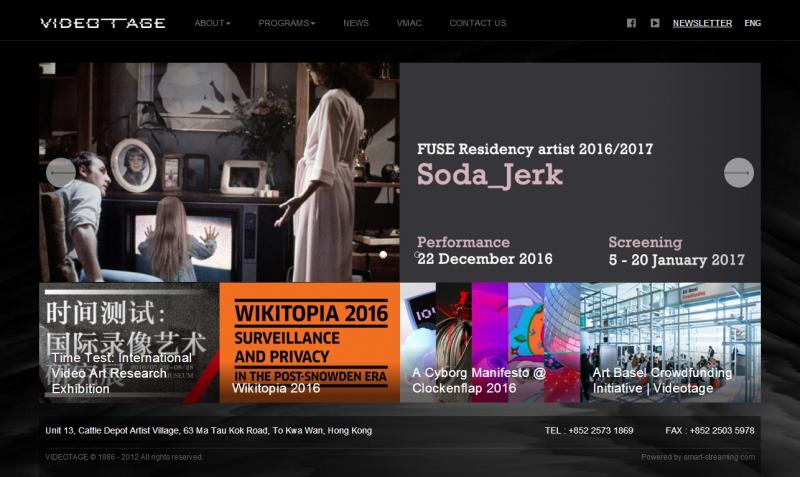Open the News menu item
800x477 pixels.
356,23
